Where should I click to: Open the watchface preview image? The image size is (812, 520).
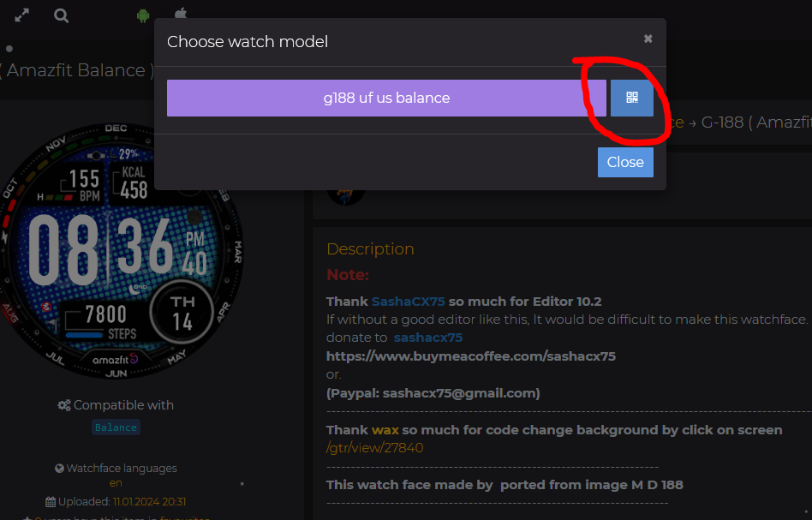(116, 251)
